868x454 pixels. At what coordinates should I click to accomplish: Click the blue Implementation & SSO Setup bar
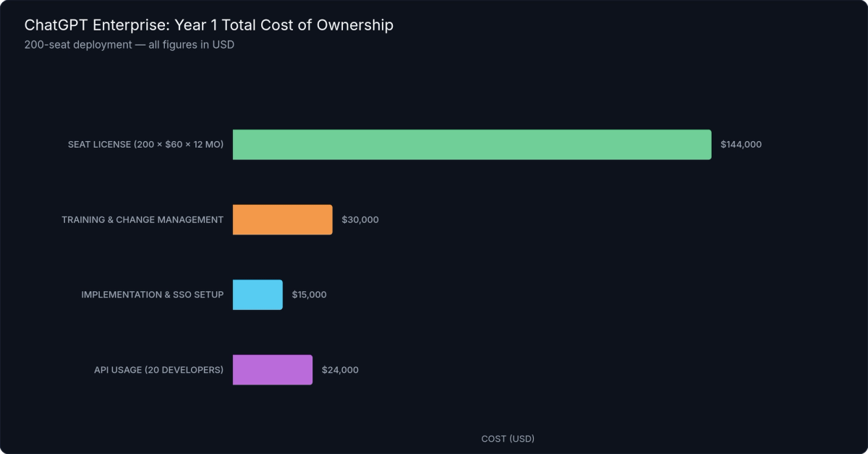click(257, 295)
